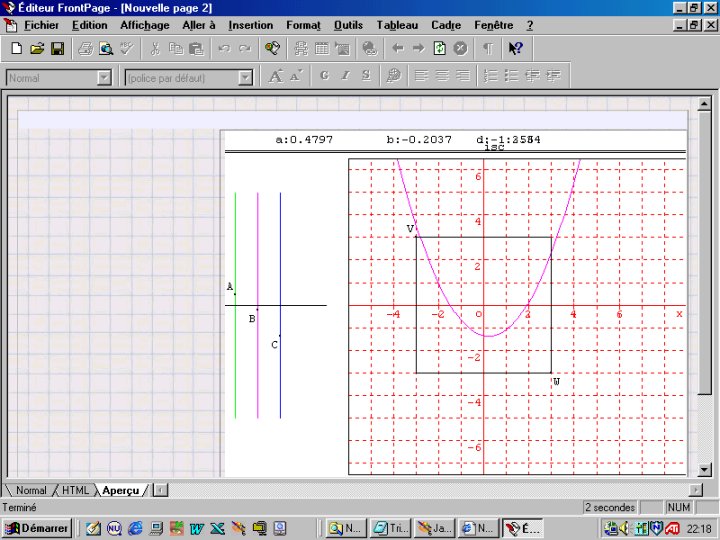Click Increase Indent icon
This screenshot has height=540, width=720.
[553, 76]
